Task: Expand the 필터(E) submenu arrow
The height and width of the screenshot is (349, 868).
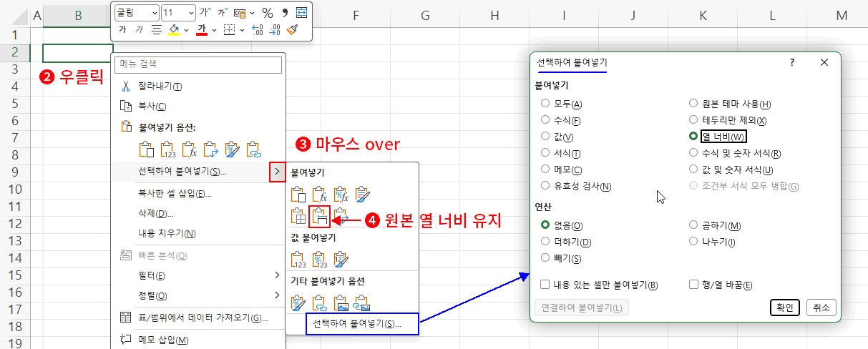Action: click(x=277, y=275)
